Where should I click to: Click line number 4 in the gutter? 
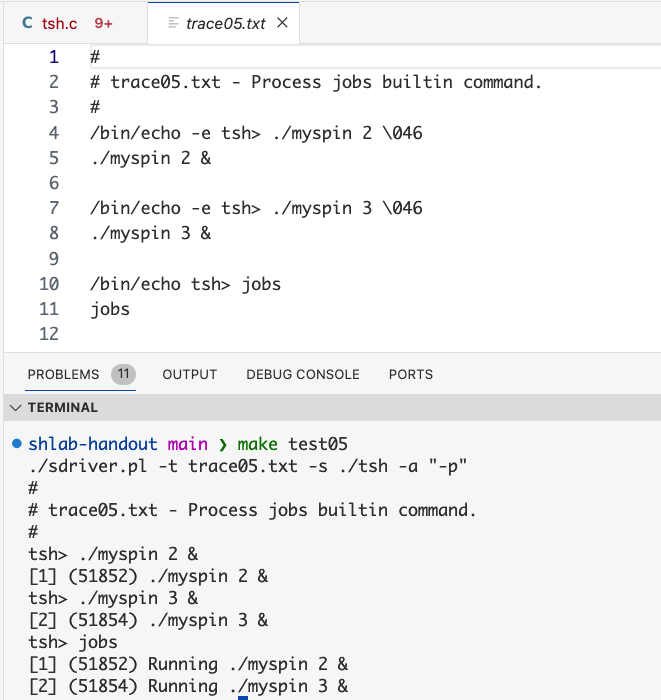tap(54, 133)
